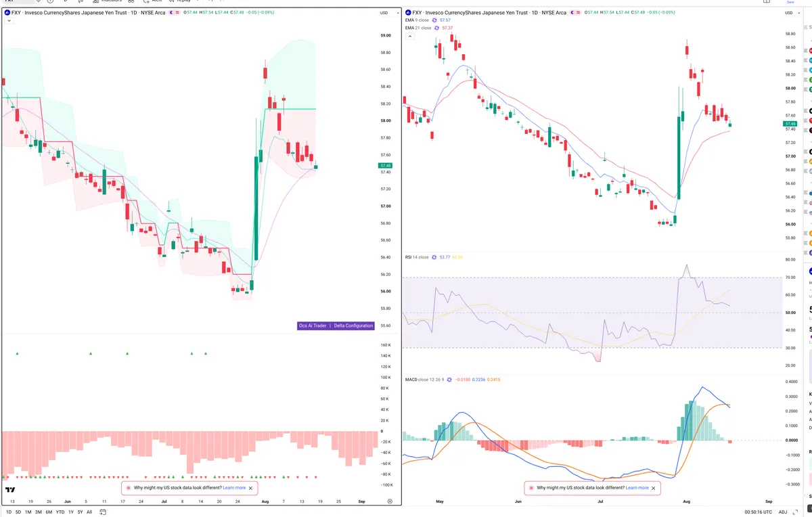The width and height of the screenshot is (812, 517).
Task: Click the 57.48 price label on right chart
Action: [790, 124]
